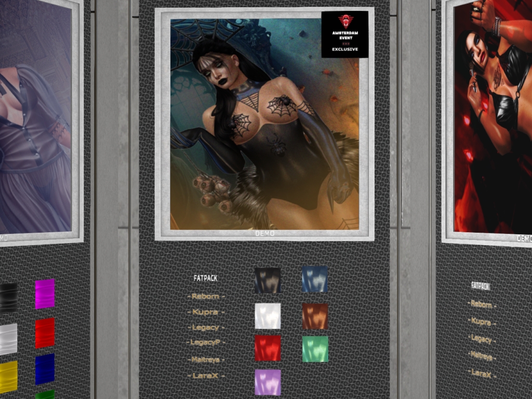Pick the navy blue swatch on center vendor

[x=315, y=280]
